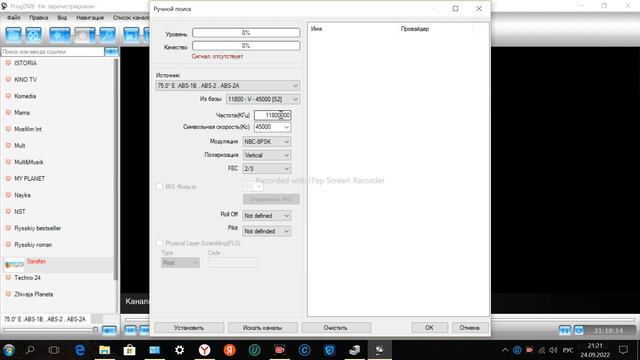Select the MY PLANET channel
Image resolution: width=640 pixels, height=360 pixels.
(29, 179)
